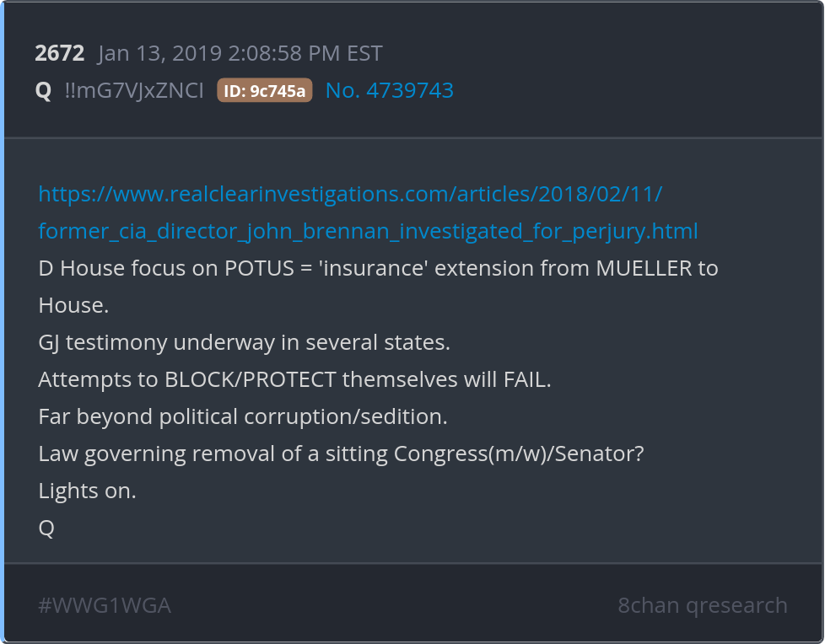Click the Q signature at post end
This screenshot has height=644, width=825.
(46, 528)
